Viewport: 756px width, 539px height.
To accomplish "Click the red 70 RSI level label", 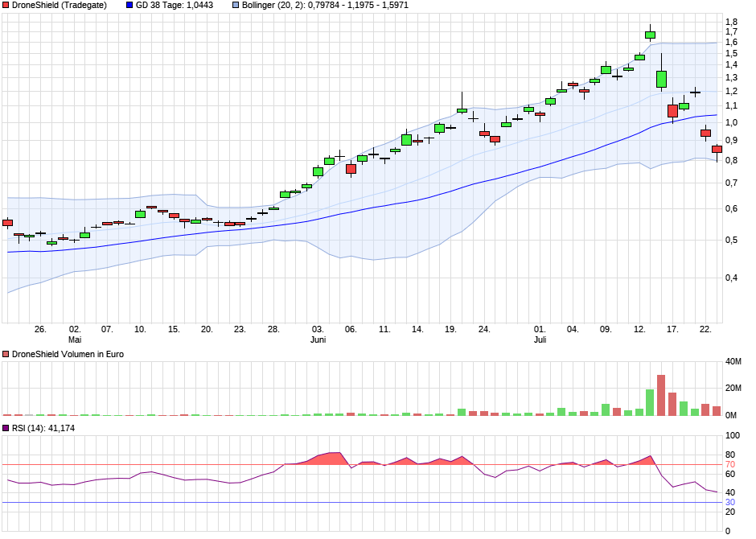I will click(x=730, y=465).
